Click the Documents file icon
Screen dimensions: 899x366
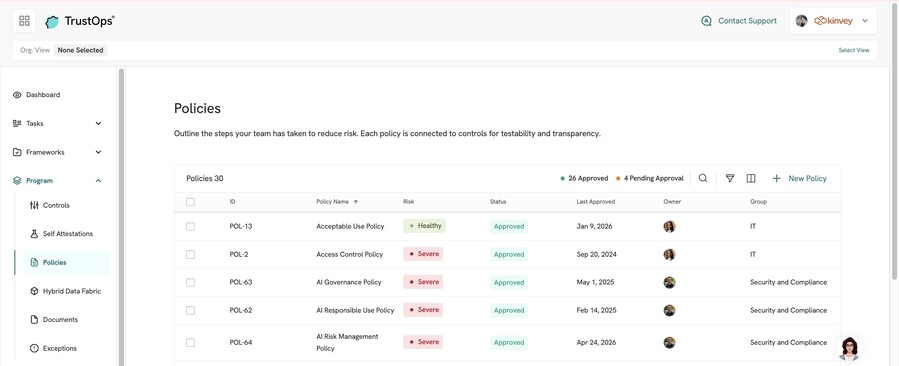34,320
